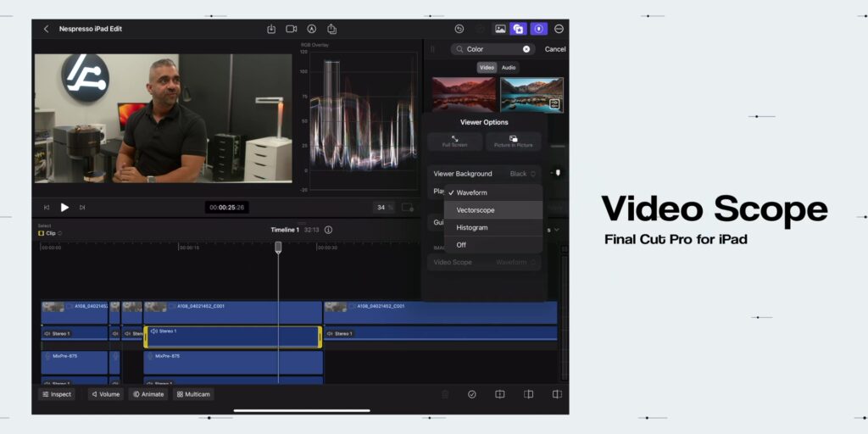Screen dimensions: 868x434
Task: Open the 34% viewer zoom control
Action: tap(384, 208)
